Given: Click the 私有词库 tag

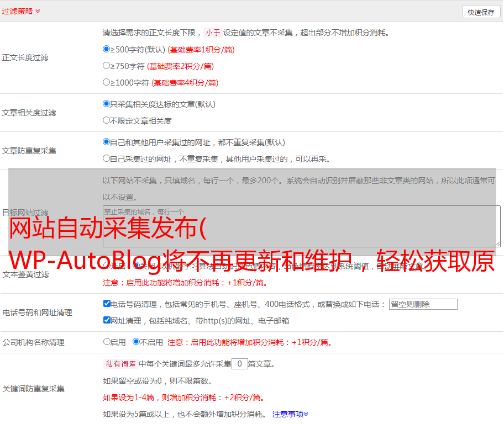Looking at the screenshot, I should [121, 364].
